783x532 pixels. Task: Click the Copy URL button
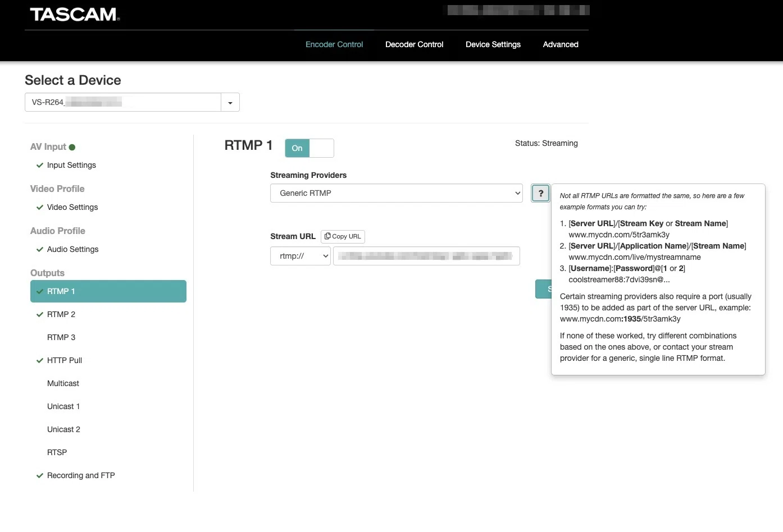(343, 236)
